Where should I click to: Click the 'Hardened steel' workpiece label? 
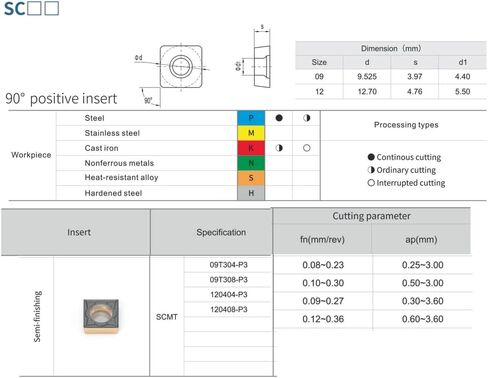113,193
